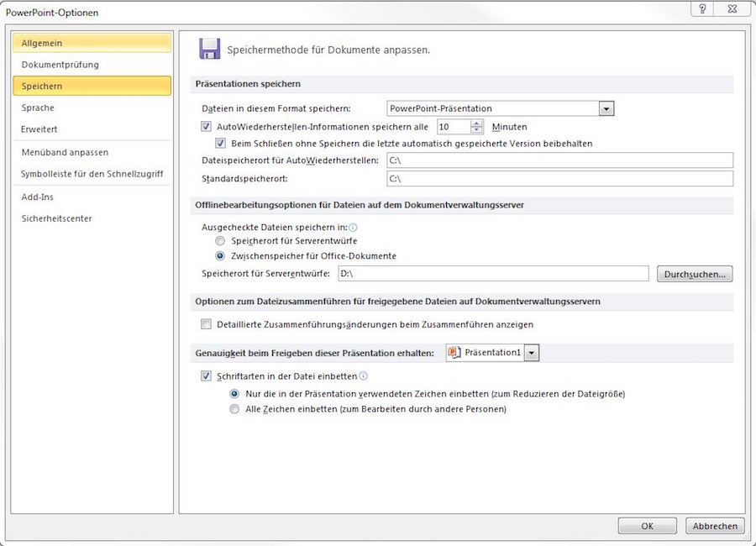Close the PowerPoint-Optionen dialog

pos(732,8)
